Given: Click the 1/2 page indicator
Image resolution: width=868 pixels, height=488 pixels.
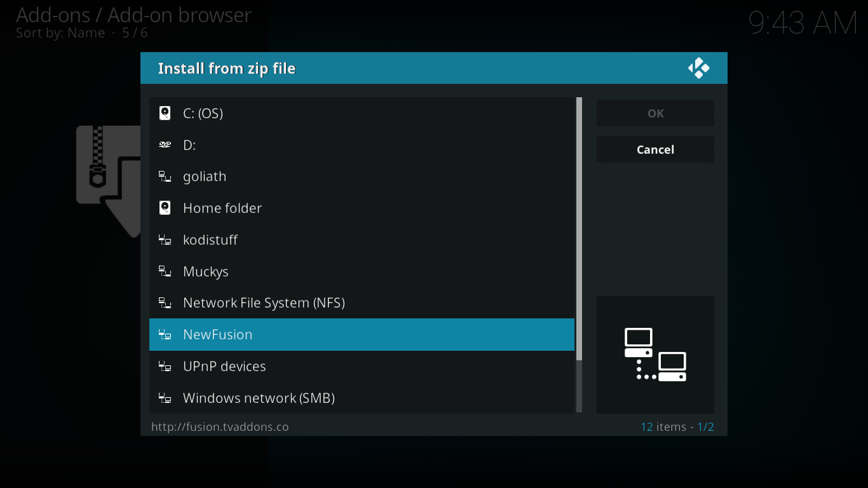Looking at the screenshot, I should 707,426.
